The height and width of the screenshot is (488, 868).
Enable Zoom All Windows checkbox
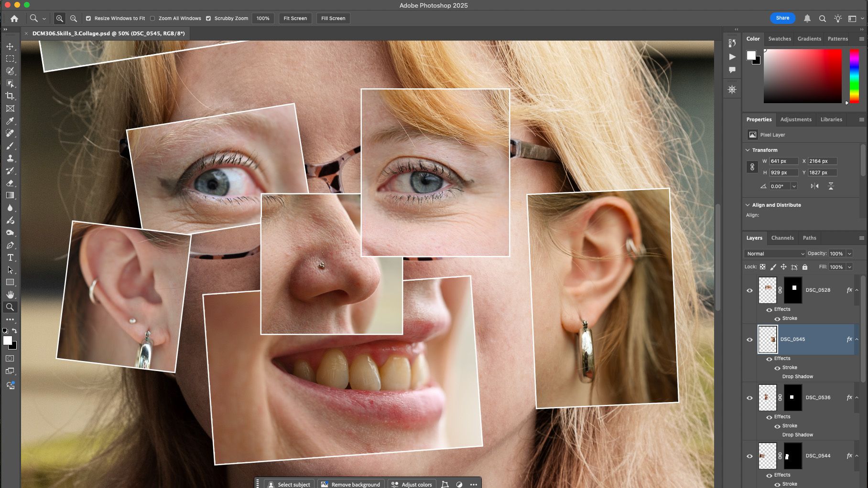(x=152, y=18)
